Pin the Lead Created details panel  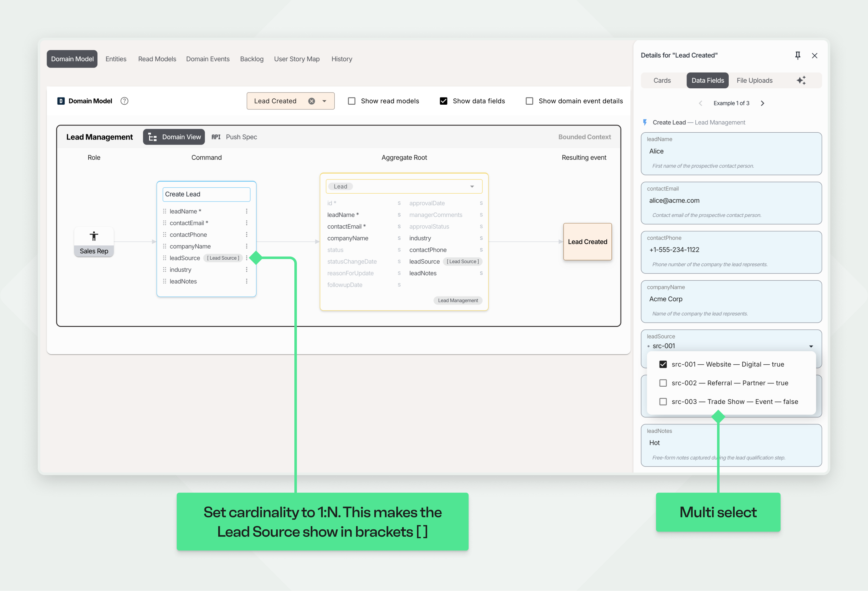click(798, 55)
